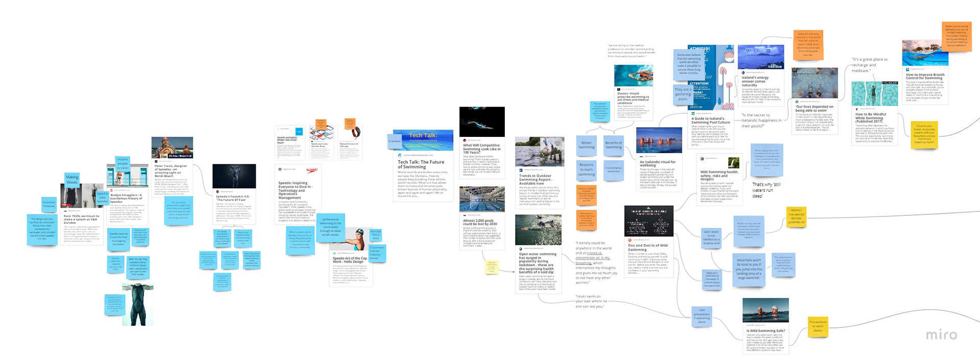This screenshot has height=362, width=980.
Task: Select the orange 'Iceland is the only country' note
Action: [808, 44]
